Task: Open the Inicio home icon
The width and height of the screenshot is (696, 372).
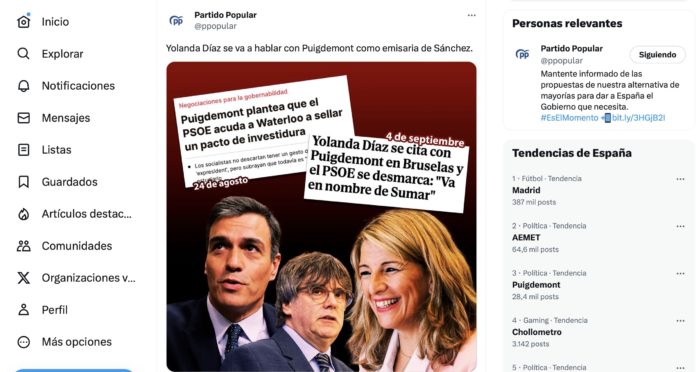Action: pyautogui.click(x=24, y=21)
